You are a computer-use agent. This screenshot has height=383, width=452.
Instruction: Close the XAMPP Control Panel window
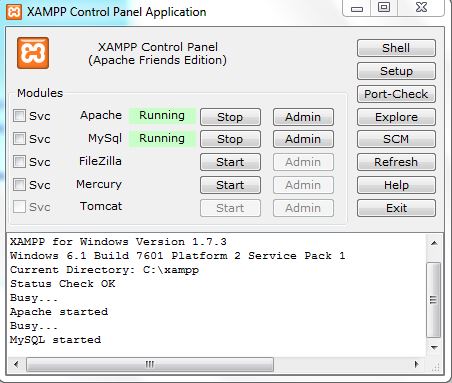coord(421,7)
